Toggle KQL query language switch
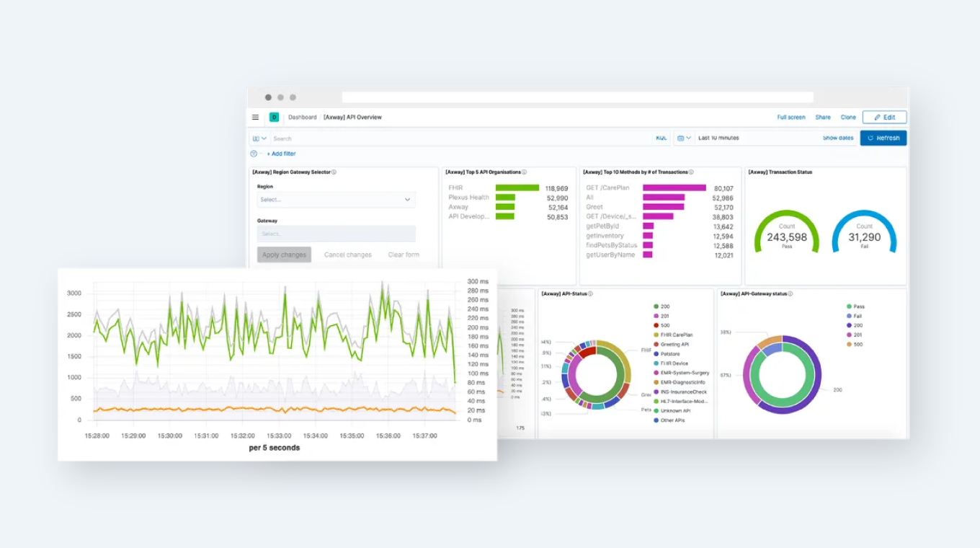This screenshot has height=548, width=980. tap(661, 138)
